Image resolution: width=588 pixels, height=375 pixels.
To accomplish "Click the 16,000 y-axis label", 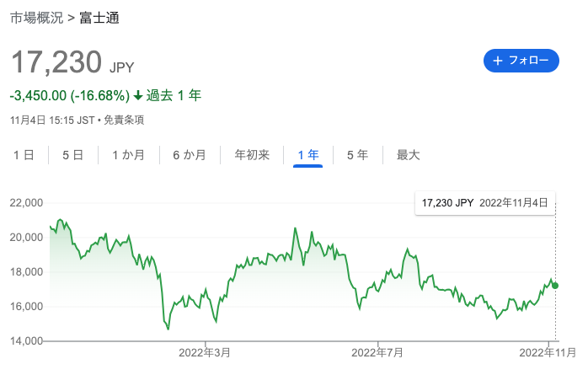I will click(x=26, y=307).
